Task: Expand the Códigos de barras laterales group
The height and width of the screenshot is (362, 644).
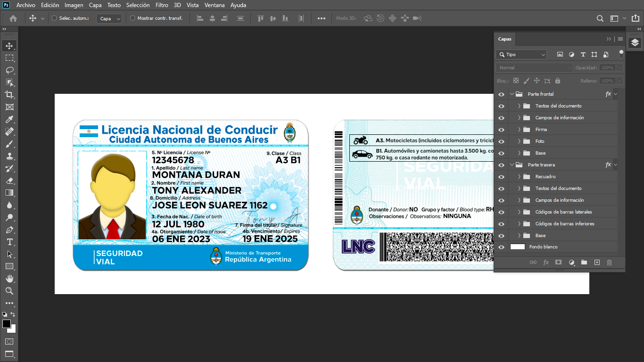Action: point(519,212)
